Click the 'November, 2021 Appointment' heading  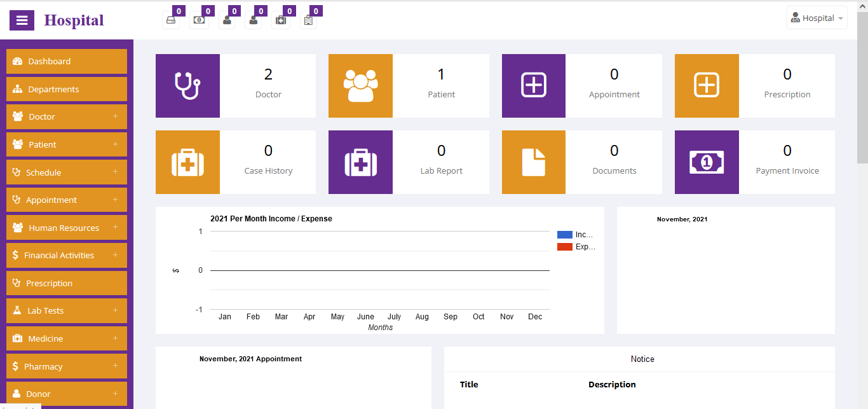click(250, 359)
